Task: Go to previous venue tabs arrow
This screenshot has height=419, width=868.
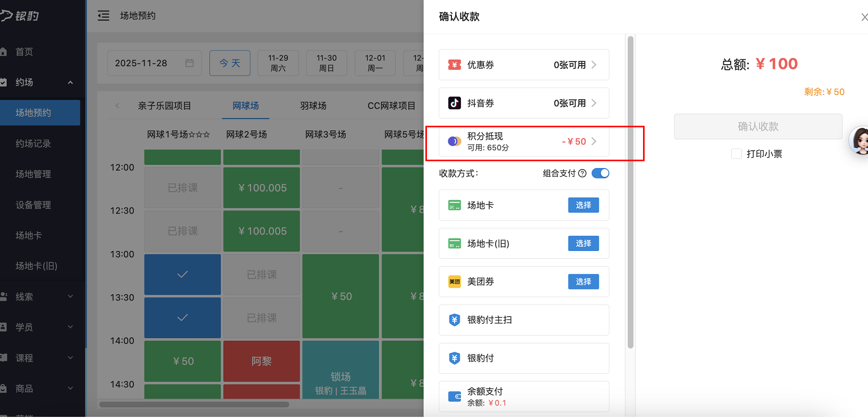Action: 117,106
